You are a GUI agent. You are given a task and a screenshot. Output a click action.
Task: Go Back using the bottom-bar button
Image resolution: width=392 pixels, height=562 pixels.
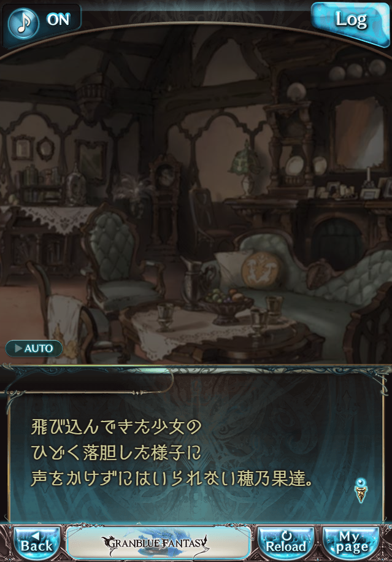pyautogui.click(x=37, y=542)
